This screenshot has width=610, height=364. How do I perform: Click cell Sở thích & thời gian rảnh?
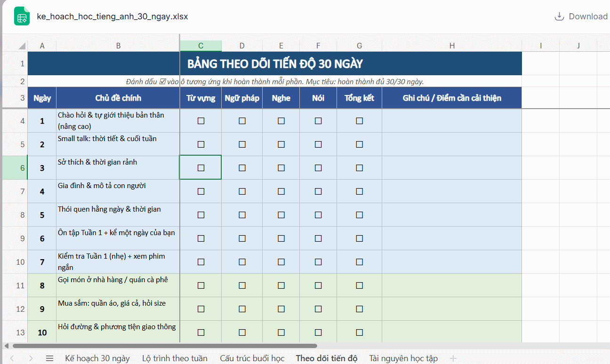coord(118,168)
